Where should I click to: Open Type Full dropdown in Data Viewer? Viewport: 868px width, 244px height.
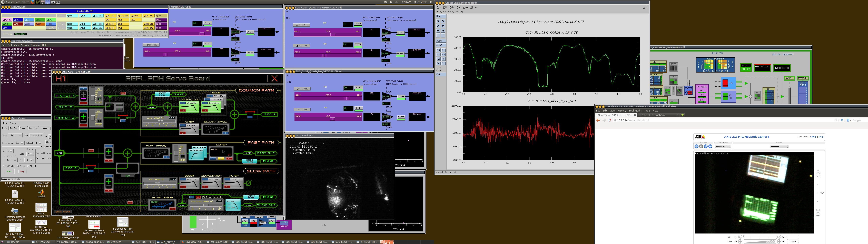coord(15,136)
